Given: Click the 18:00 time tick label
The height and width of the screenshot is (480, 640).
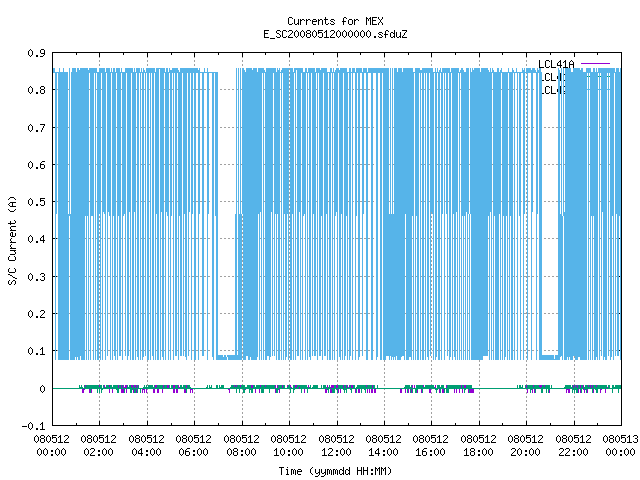Looking at the screenshot, I should tap(478, 452).
